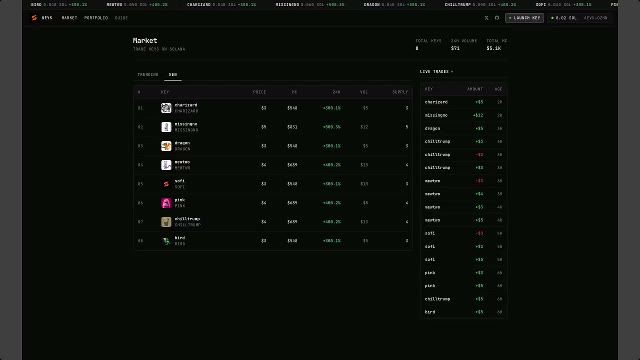
Task: Click the Market page title
Action: [x=145, y=40]
